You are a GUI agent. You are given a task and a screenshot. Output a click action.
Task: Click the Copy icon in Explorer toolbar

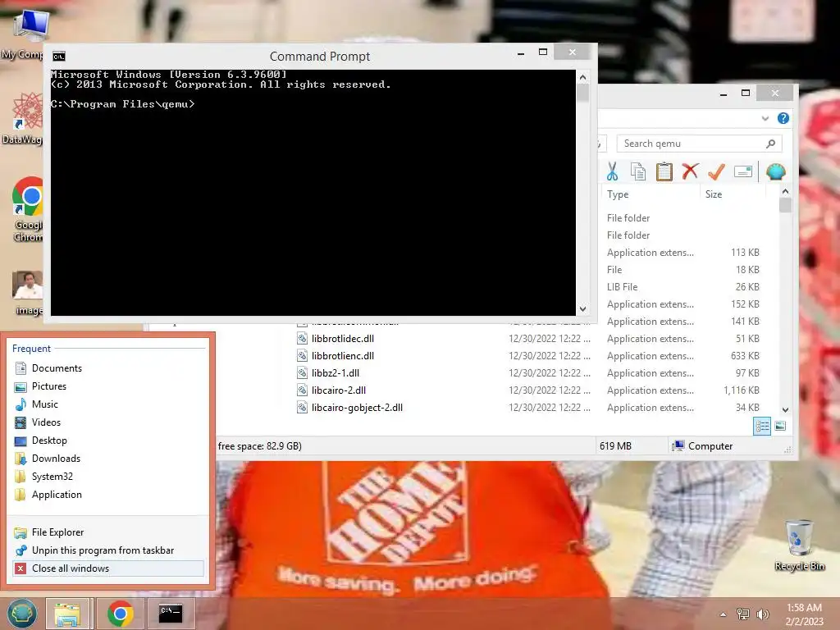[638, 171]
